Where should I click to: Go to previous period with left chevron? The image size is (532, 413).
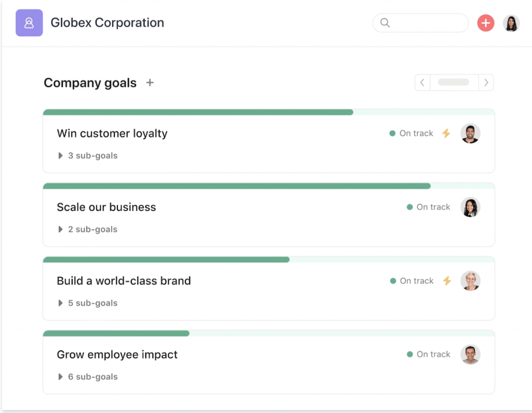(422, 83)
